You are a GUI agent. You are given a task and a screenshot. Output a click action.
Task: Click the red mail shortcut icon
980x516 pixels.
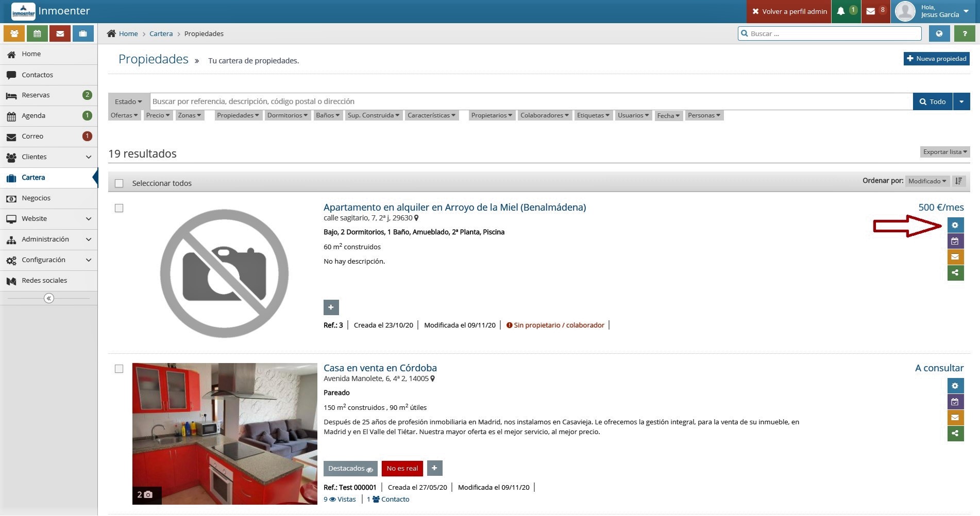[x=60, y=33]
